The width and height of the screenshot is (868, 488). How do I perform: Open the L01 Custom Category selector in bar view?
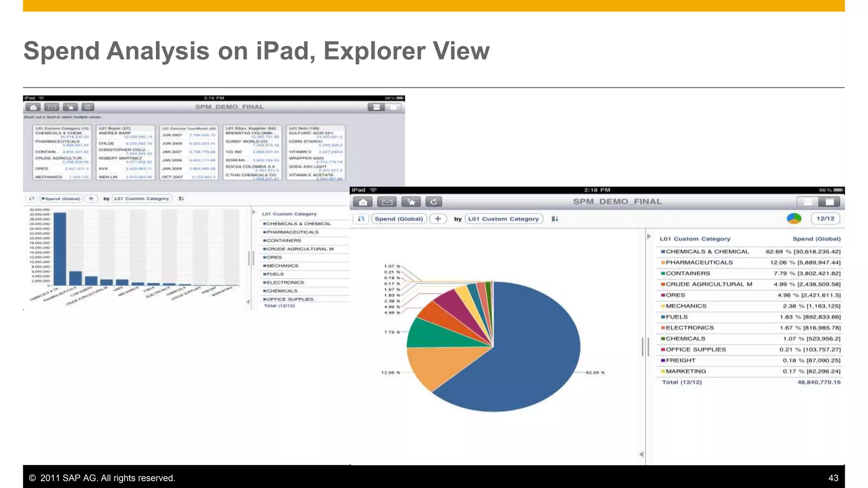(142, 198)
